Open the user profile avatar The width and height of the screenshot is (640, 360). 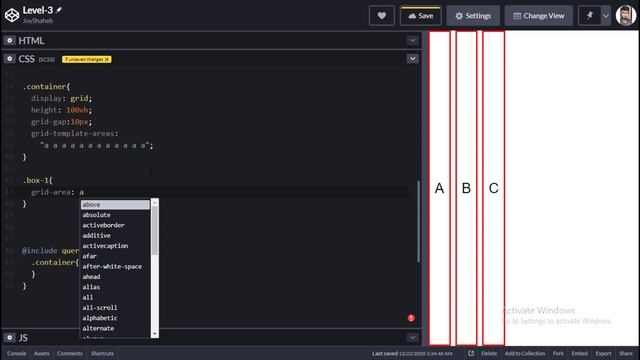point(626,16)
